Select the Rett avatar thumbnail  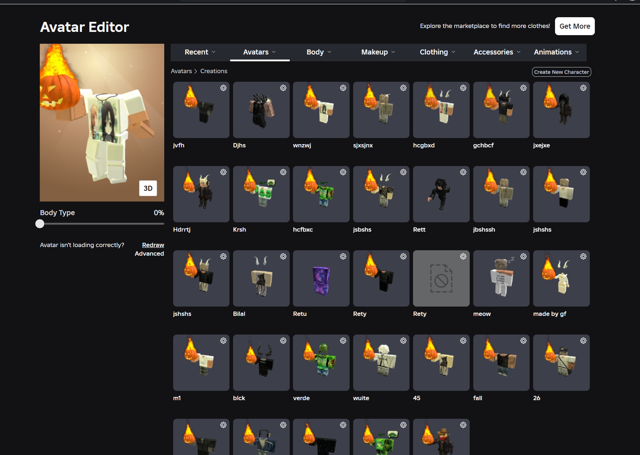441,194
